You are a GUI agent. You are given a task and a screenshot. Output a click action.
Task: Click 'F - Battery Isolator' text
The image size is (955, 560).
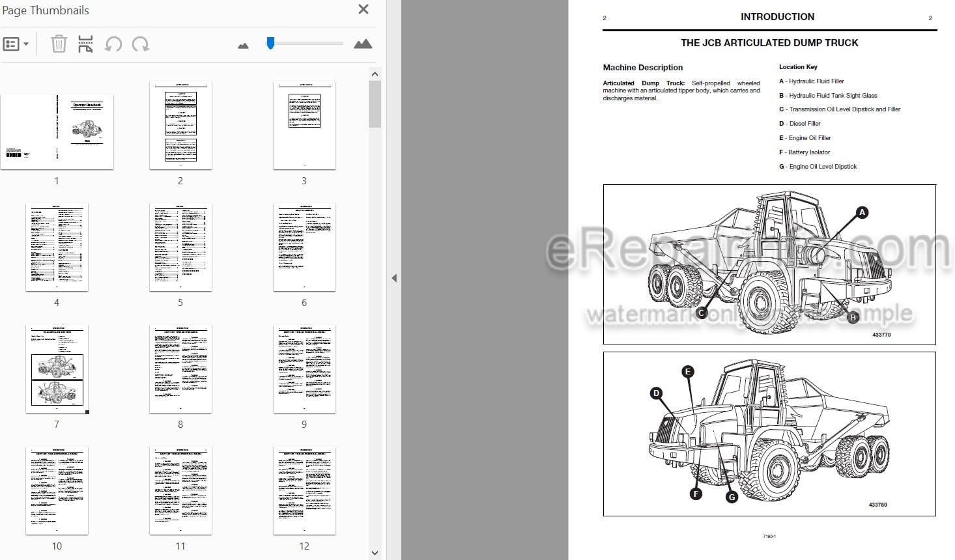(805, 152)
